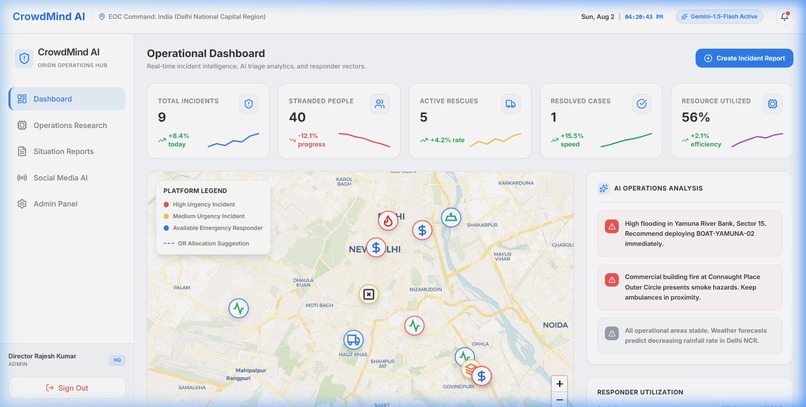Sign Out of the dashboard
The height and width of the screenshot is (407, 806).
click(67, 388)
